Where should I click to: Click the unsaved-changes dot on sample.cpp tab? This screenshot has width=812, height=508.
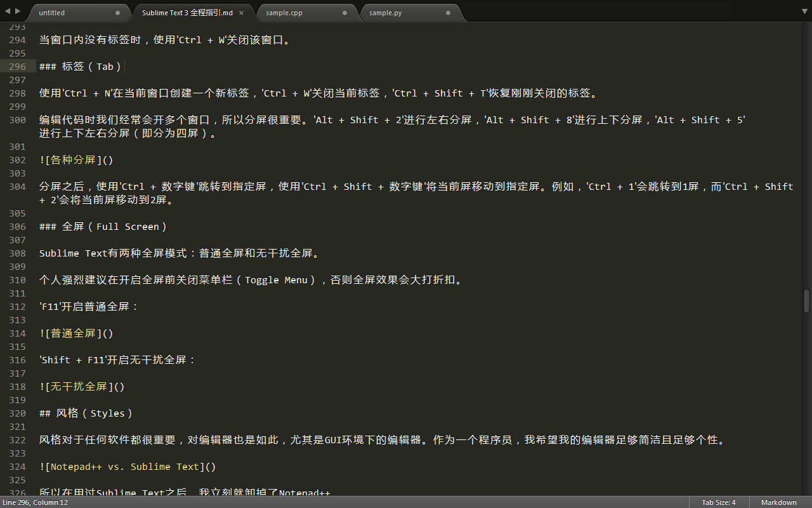tap(344, 12)
